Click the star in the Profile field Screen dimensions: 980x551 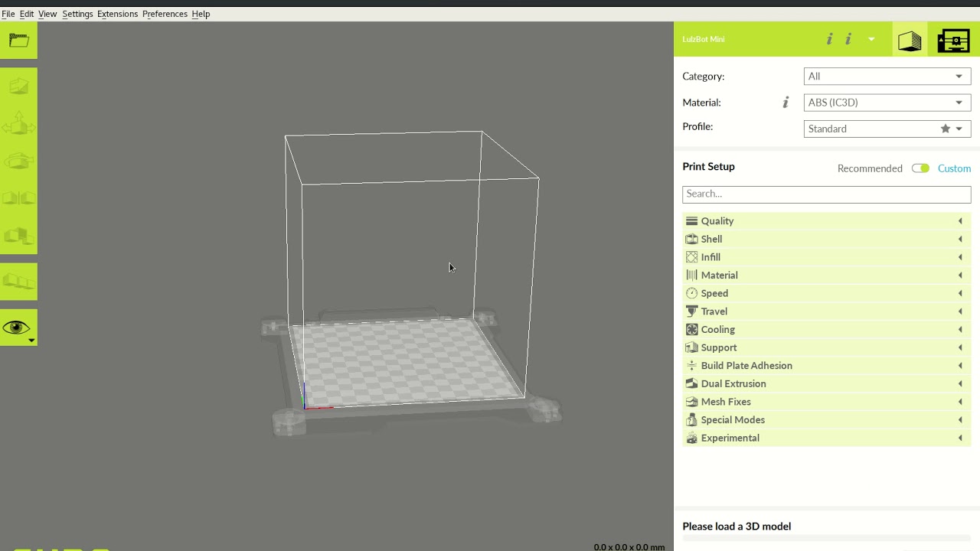(x=946, y=129)
